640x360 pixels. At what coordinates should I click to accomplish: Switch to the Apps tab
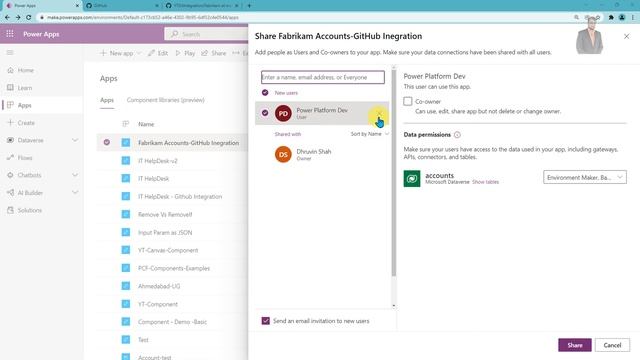tap(107, 100)
